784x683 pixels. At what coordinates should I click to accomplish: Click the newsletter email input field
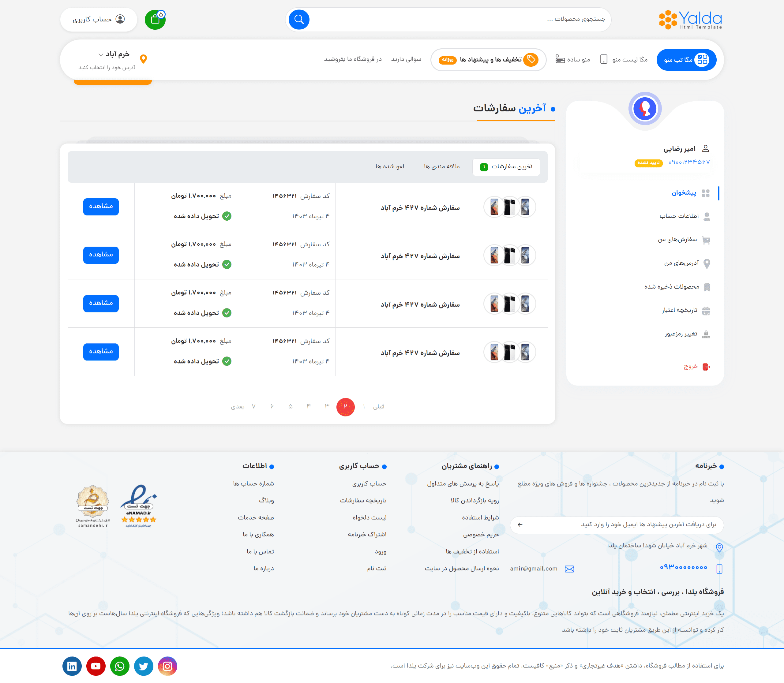(617, 525)
